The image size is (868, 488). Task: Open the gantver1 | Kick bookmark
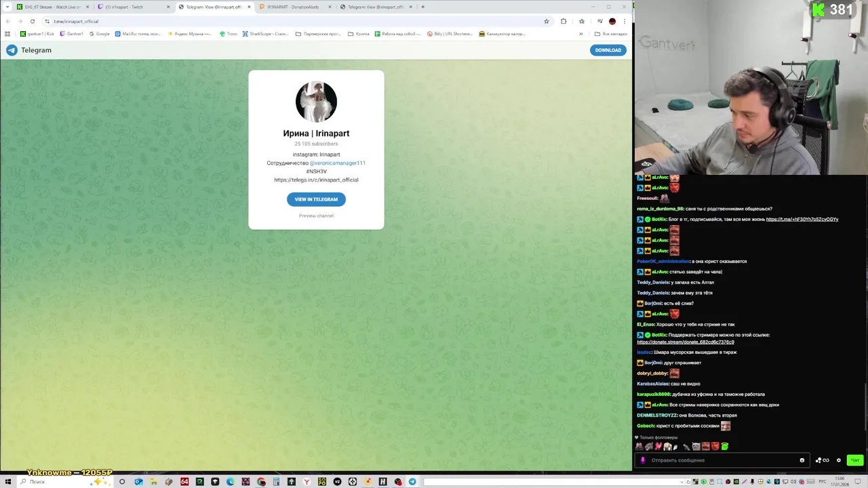tap(37, 34)
